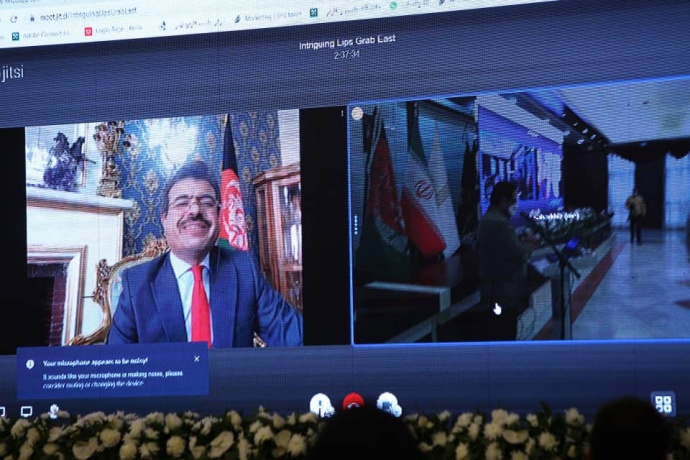Screen dimensions: 690x460
Task: Open the Adobe Connect bookmark
Action: pyautogui.click(x=40, y=34)
